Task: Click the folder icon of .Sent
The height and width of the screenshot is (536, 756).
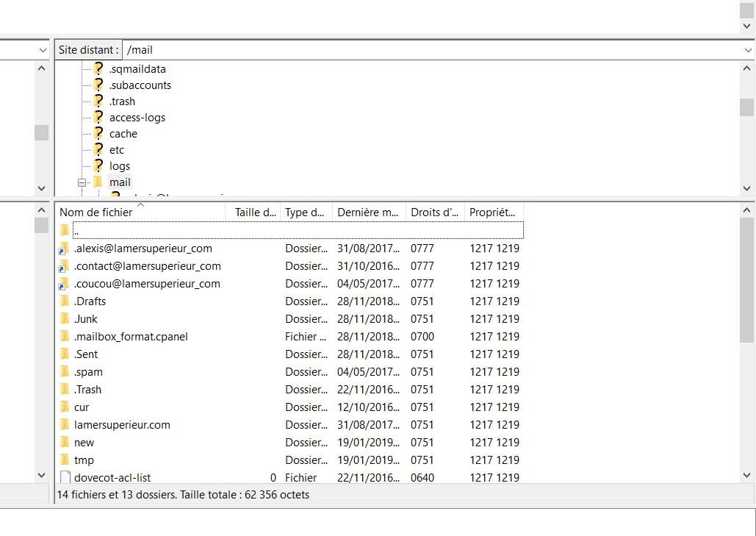Action: (65, 354)
